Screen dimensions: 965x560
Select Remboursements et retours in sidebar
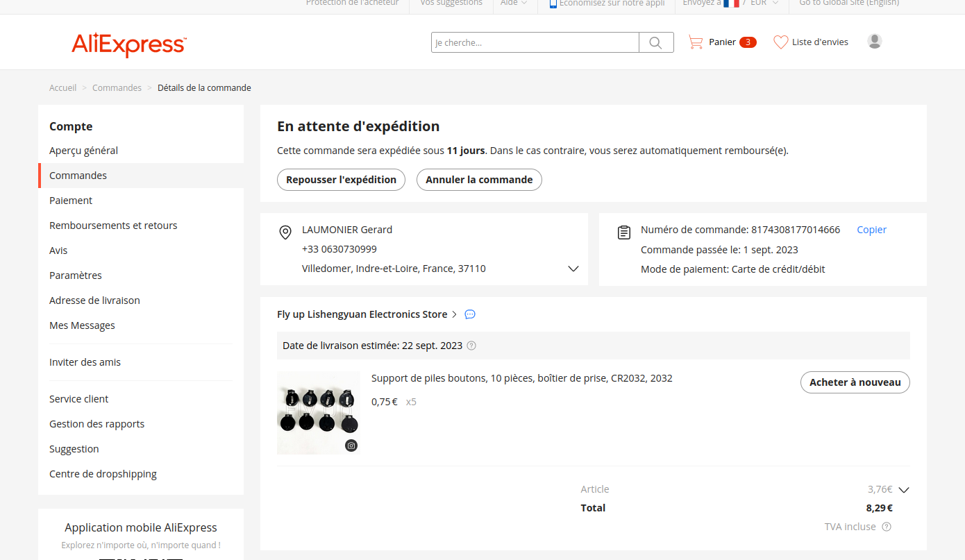click(113, 226)
